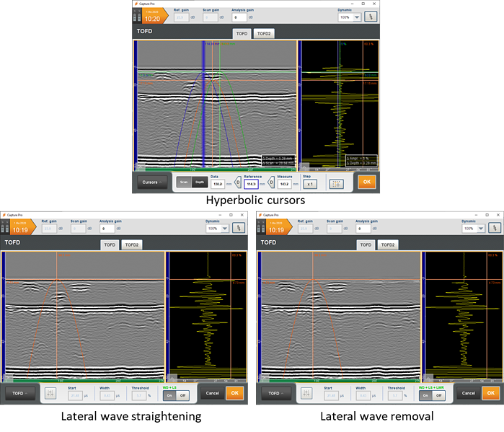
Task: Click Start field in Lateral wave removal window
Action: point(331,395)
